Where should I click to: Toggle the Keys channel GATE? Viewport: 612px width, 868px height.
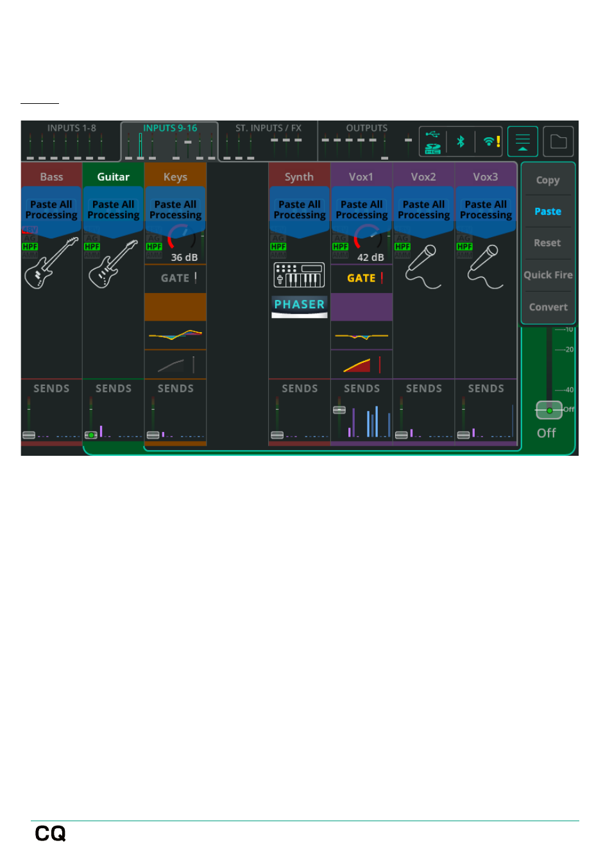pos(175,278)
